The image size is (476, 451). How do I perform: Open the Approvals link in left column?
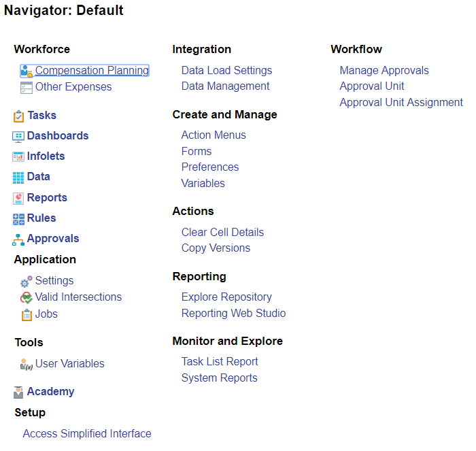click(x=53, y=239)
